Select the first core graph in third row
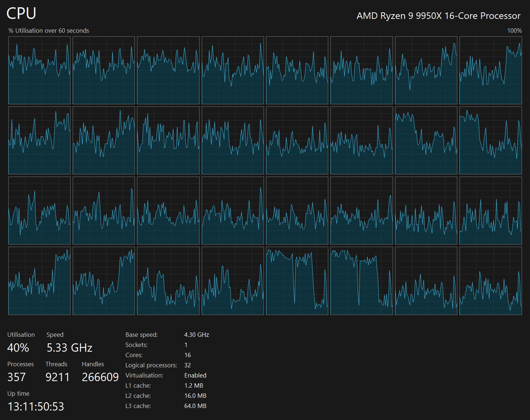This screenshot has width=530, height=420. [x=39, y=210]
